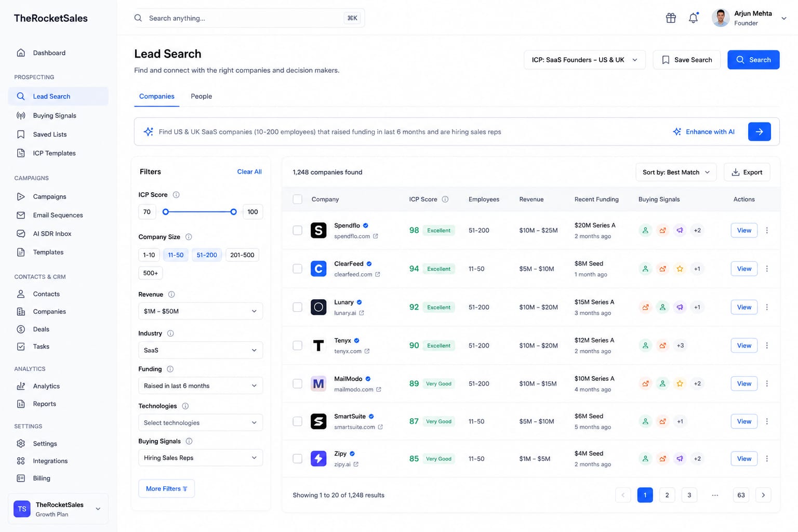Open row options menu for Tenyx
This screenshot has height=532, width=798.
point(767,345)
